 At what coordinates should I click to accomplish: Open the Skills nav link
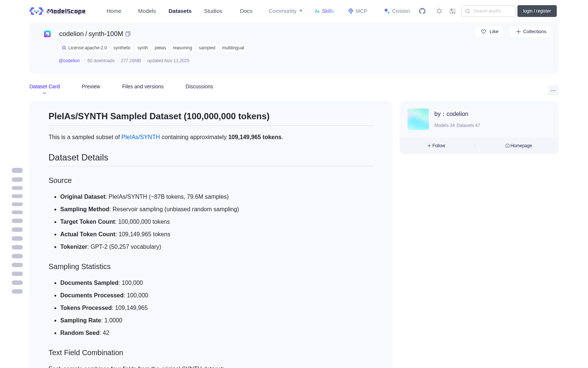point(325,11)
